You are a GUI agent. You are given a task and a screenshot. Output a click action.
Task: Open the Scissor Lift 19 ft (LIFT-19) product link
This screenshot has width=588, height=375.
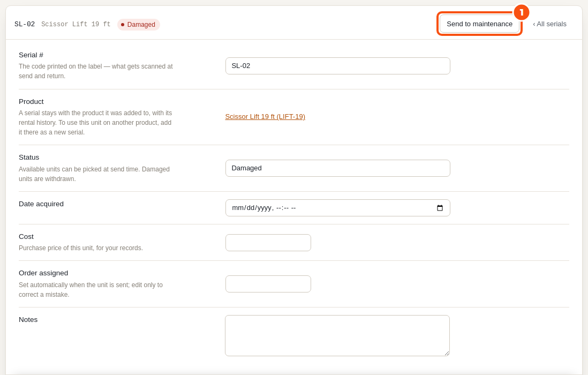coord(265,117)
